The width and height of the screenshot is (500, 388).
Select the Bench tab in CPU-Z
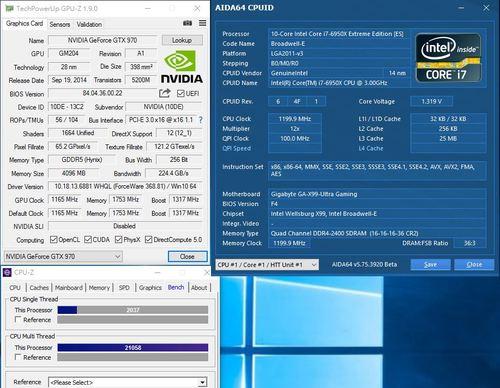click(176, 287)
